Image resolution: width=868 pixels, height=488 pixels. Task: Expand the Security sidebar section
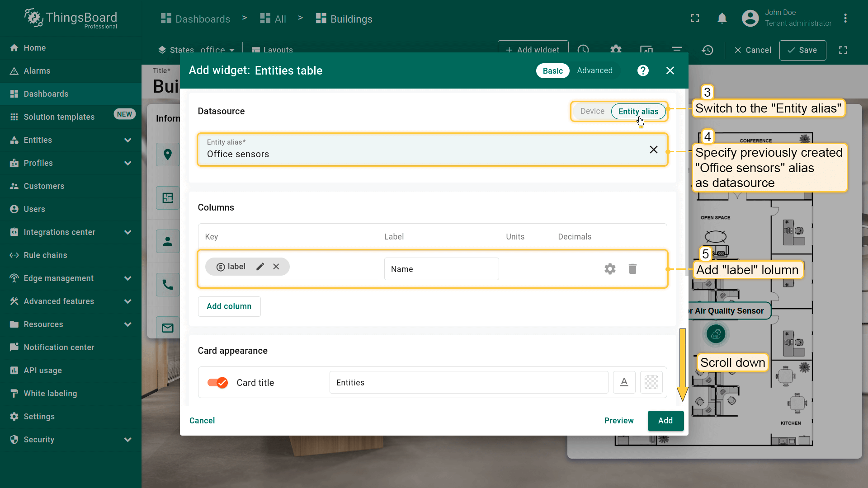click(x=128, y=440)
